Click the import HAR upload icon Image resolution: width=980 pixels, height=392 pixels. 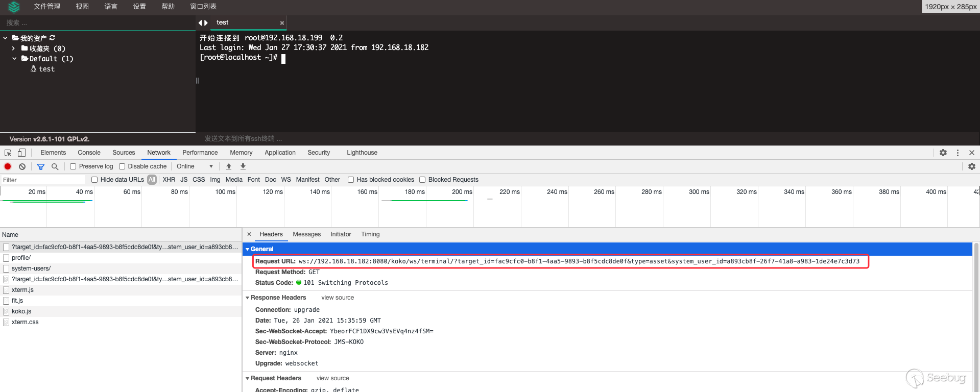(229, 166)
